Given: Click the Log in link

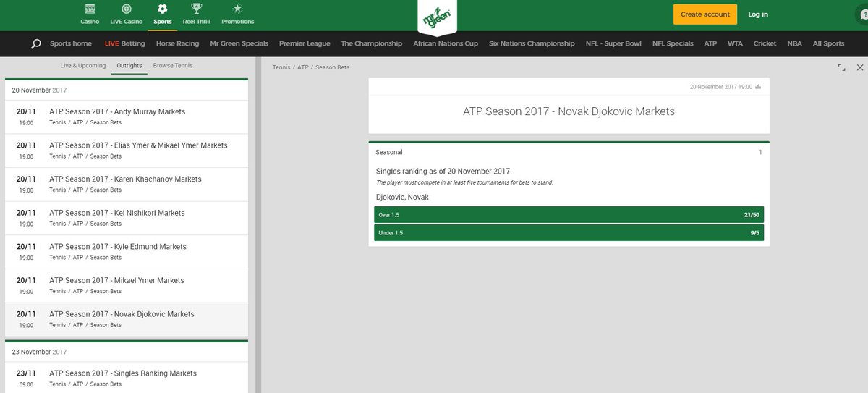Looking at the screenshot, I should click(758, 14).
